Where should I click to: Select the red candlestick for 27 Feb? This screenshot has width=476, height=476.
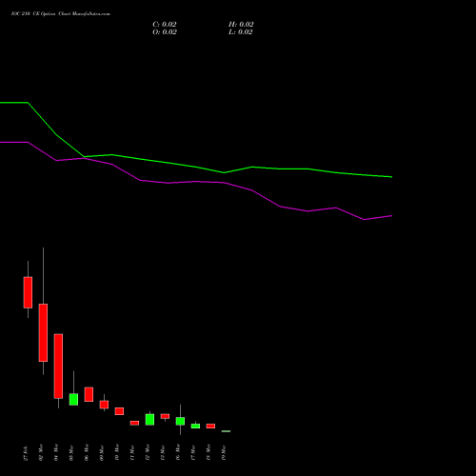[x=28, y=292]
